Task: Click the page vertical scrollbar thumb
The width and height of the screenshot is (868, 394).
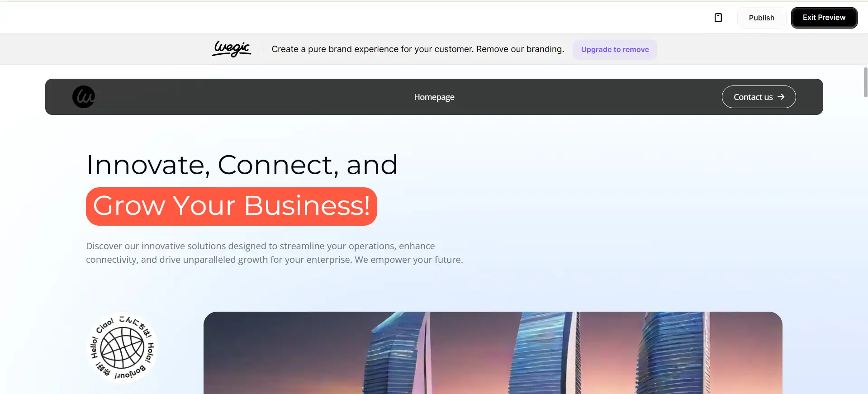Action: coord(865,82)
